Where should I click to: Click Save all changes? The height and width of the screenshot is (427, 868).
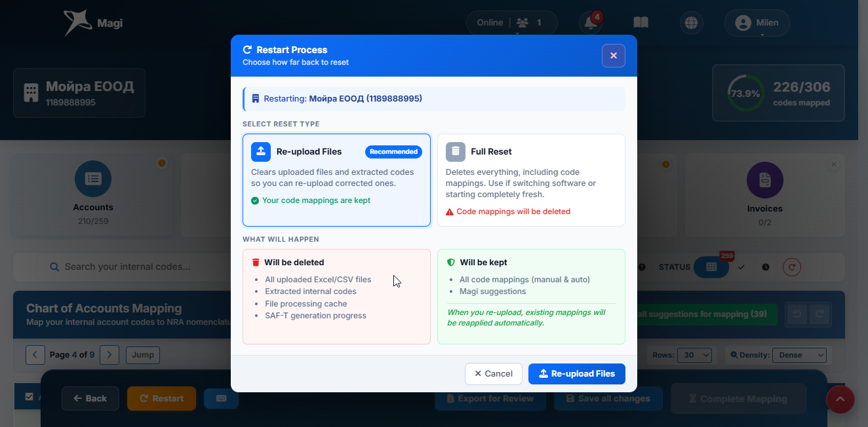click(x=608, y=399)
